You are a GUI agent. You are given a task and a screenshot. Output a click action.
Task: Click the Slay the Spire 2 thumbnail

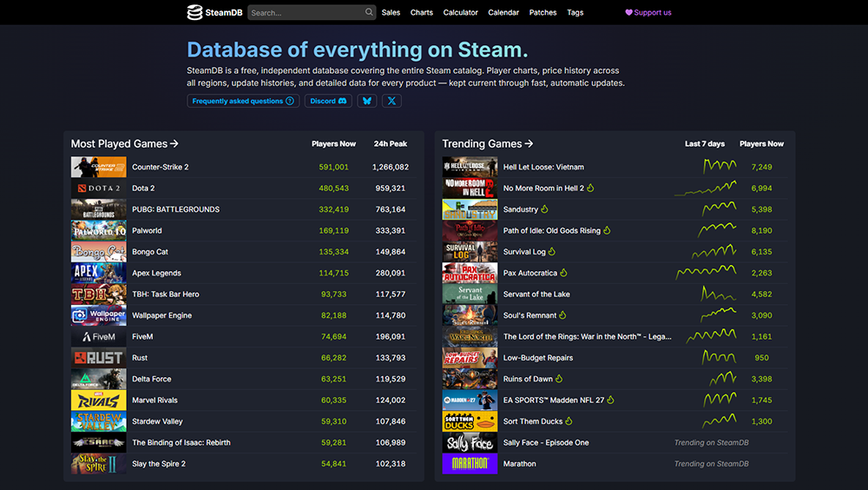pos(99,464)
